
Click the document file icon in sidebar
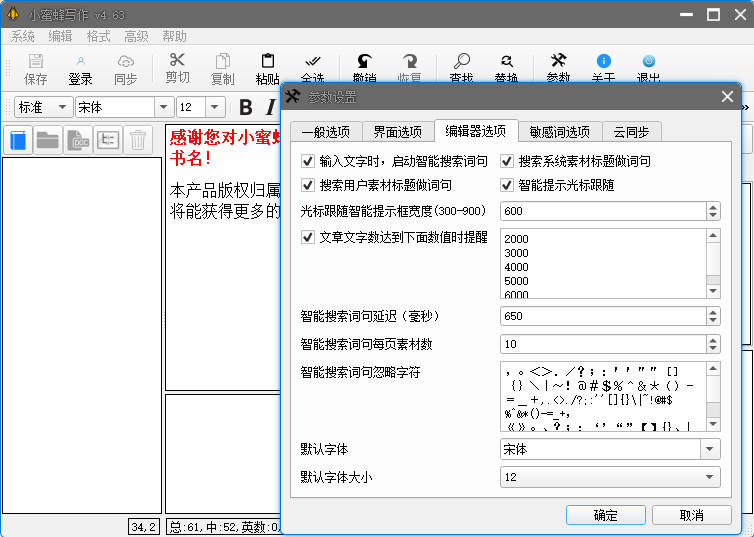pyautogui.click(x=78, y=140)
